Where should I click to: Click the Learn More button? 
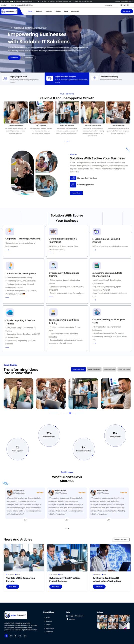(x=76, y=193)
